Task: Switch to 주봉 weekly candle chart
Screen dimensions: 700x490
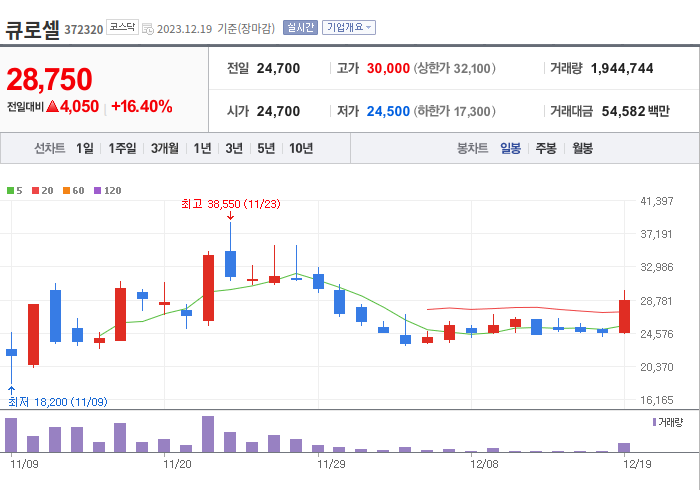Action: (546, 148)
